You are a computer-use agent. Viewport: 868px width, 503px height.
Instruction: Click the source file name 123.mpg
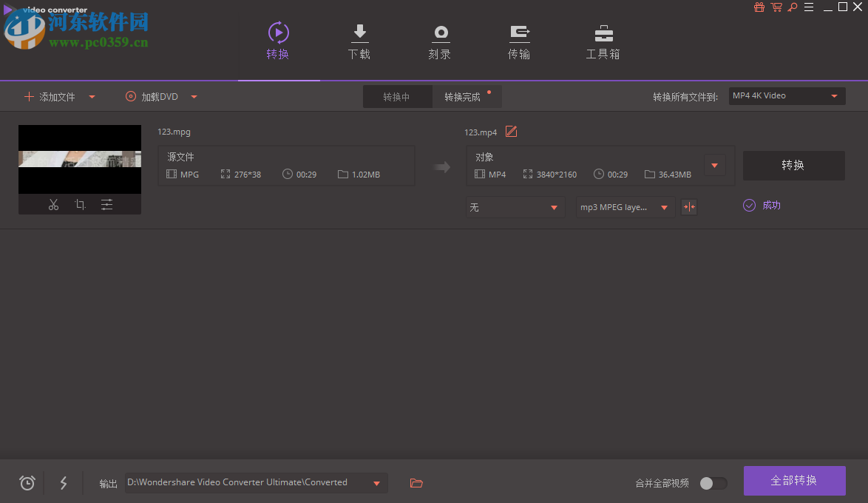tap(174, 132)
